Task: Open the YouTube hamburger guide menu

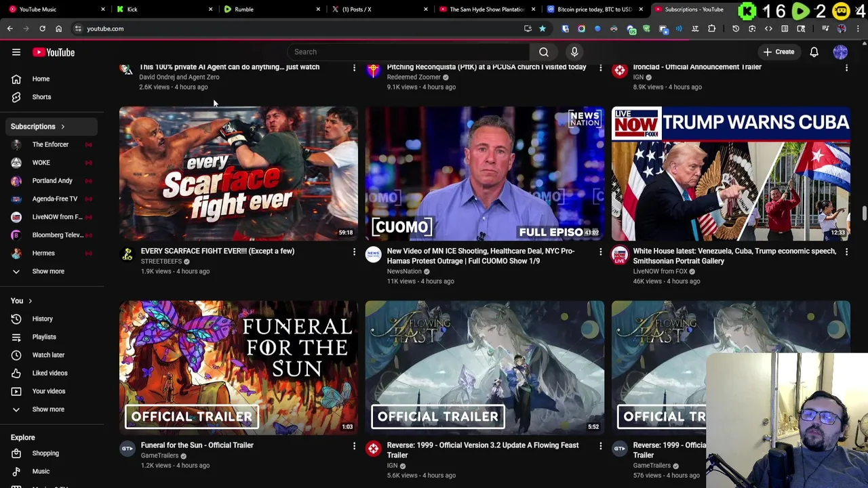Action: pos(16,52)
